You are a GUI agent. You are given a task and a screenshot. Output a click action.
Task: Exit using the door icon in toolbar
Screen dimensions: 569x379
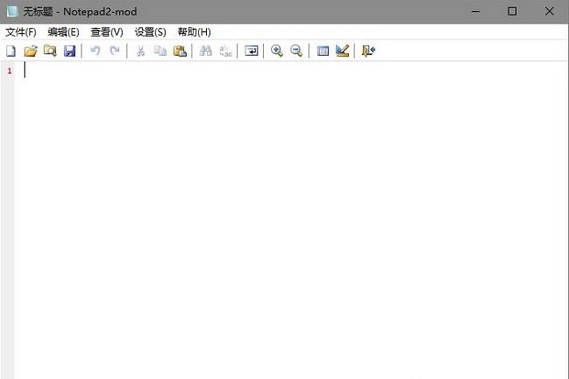[368, 51]
